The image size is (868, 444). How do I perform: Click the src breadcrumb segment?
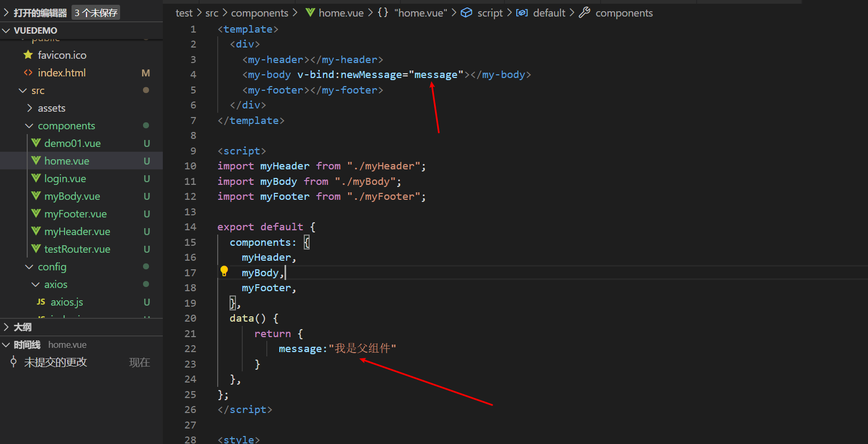[212, 13]
